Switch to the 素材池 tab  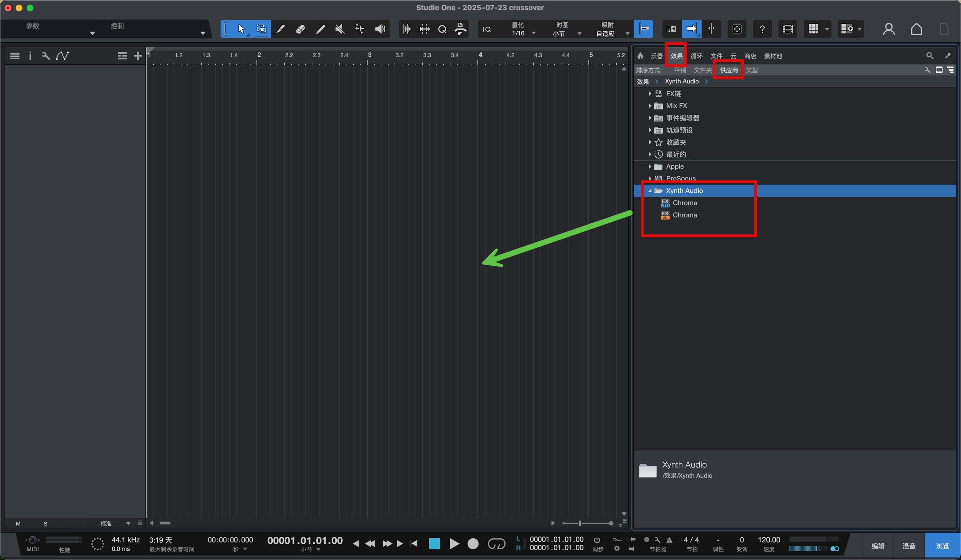773,56
